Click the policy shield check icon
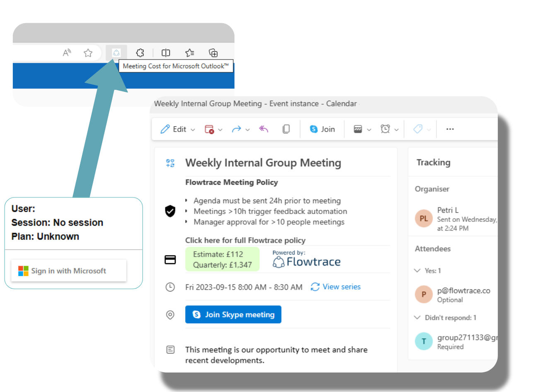The width and height of the screenshot is (553, 392). pyautogui.click(x=170, y=211)
